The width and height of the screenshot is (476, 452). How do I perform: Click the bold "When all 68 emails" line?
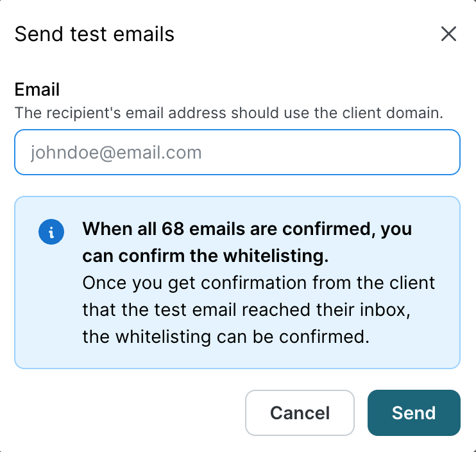[x=247, y=229]
